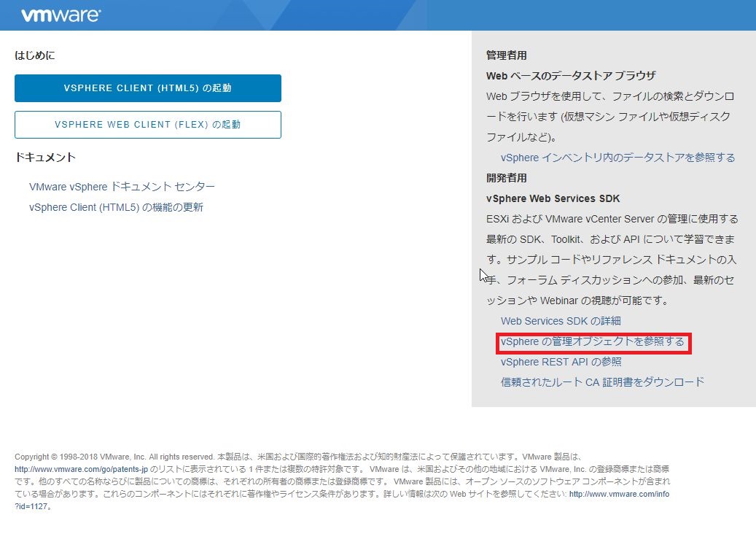
Task: Open vmware.com/info?id=1127 footer link
Action: [x=619, y=494]
